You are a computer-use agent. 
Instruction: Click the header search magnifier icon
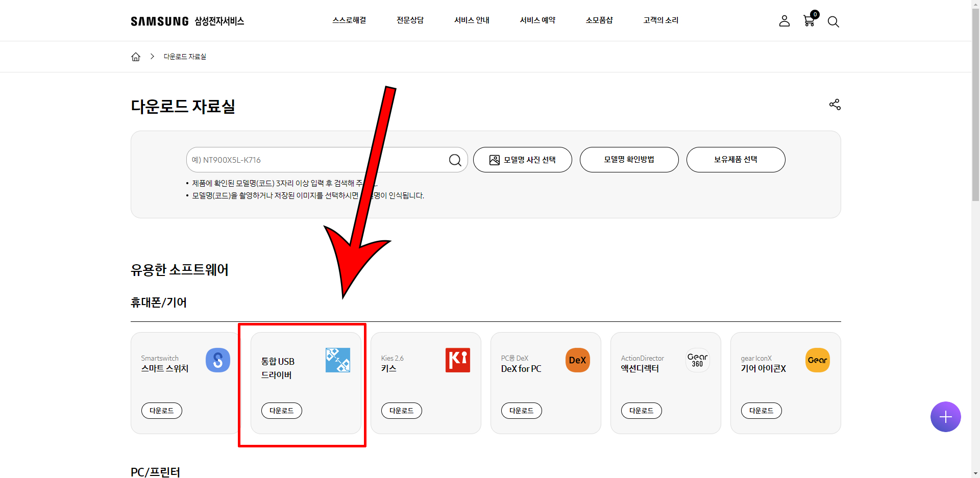(x=833, y=21)
